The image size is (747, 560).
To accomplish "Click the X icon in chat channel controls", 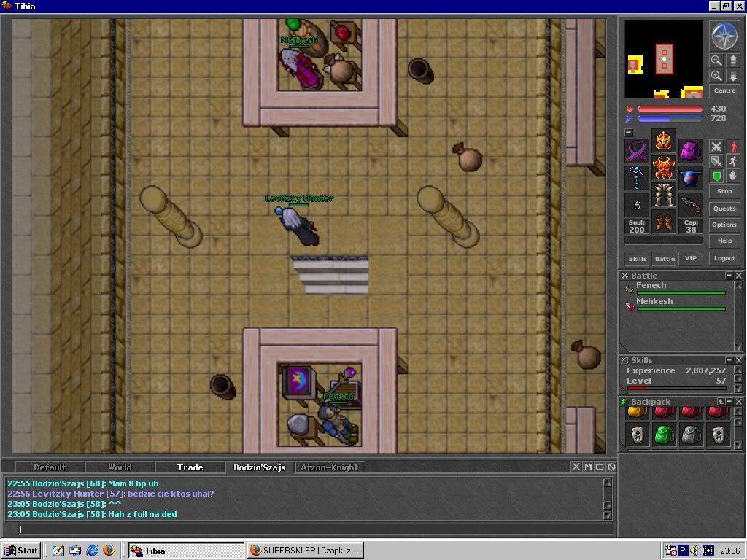I will [x=576, y=467].
